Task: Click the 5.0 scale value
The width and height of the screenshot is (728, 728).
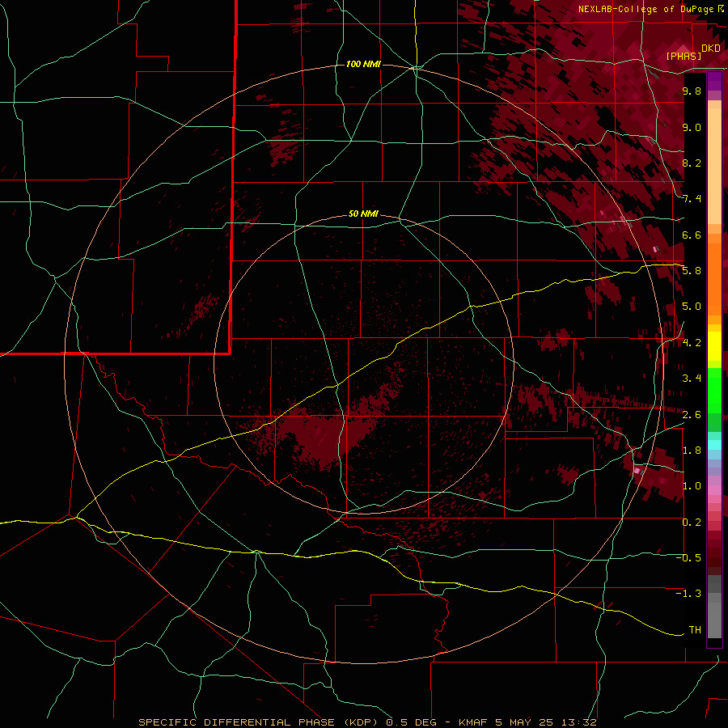Action: tap(692, 307)
